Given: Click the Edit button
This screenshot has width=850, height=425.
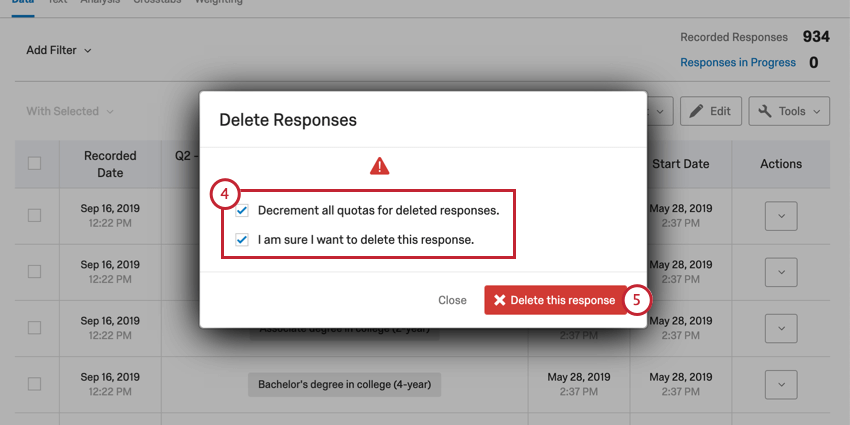Looking at the screenshot, I should pos(711,111).
